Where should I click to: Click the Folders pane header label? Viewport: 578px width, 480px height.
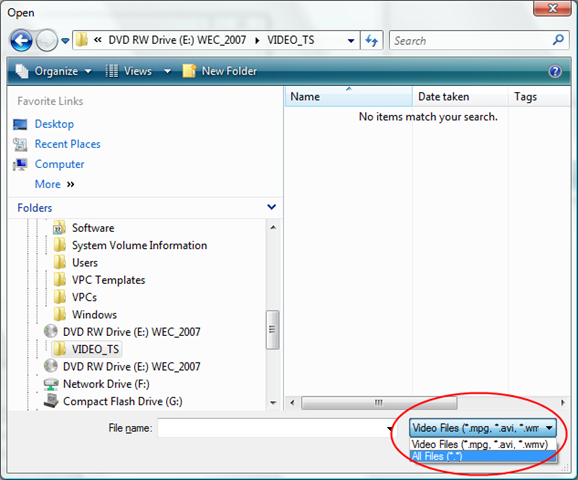35,208
